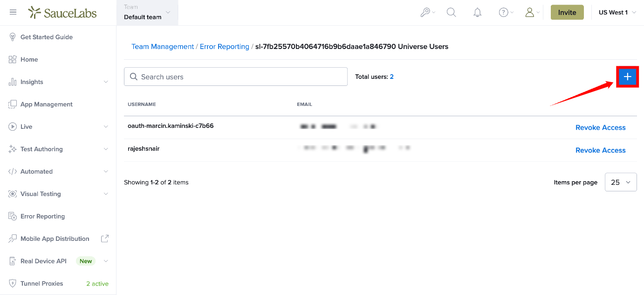Click the Insights bar chart icon
644x295 pixels.
pos(13,82)
